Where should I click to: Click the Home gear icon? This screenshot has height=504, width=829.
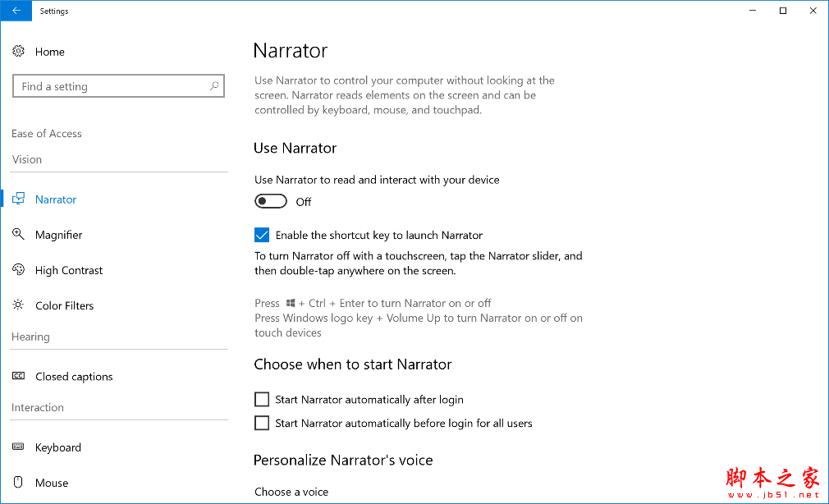tap(18, 52)
